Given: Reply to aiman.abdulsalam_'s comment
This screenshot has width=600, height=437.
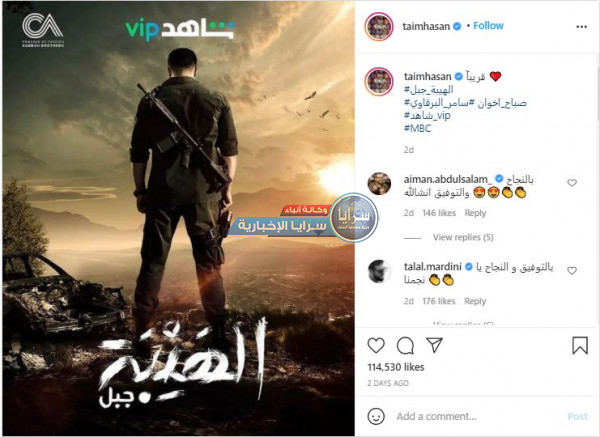Looking at the screenshot, I should coord(475,213).
